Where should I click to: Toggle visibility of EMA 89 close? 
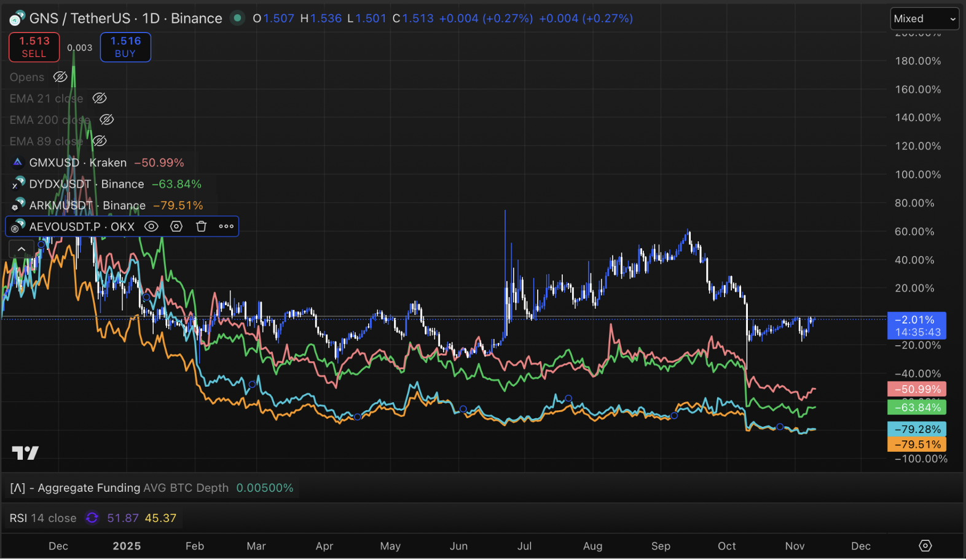tap(100, 141)
